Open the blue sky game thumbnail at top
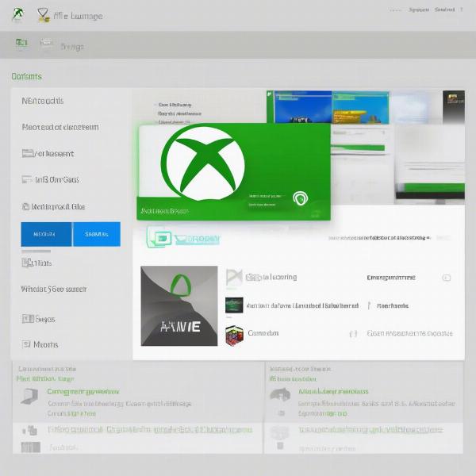Viewport: 476px width, 476px height. [x=303, y=107]
